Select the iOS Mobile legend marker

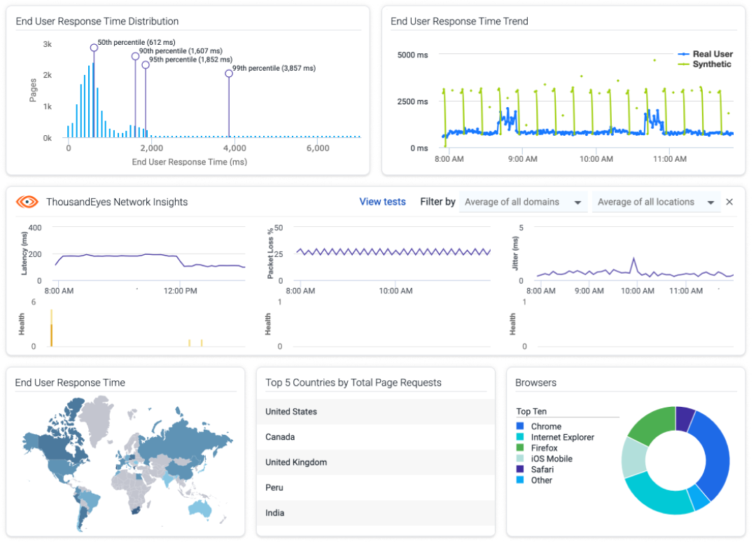pos(519,459)
